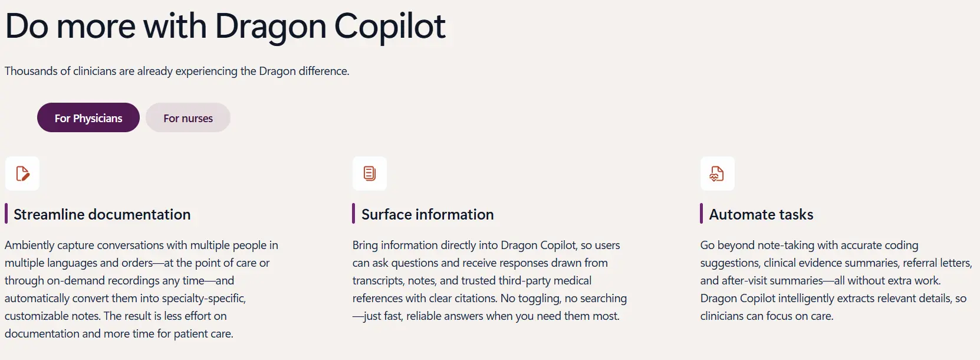Click the phrase 'clinicians can focus on care'
This screenshot has width=980, height=360.
(x=767, y=316)
